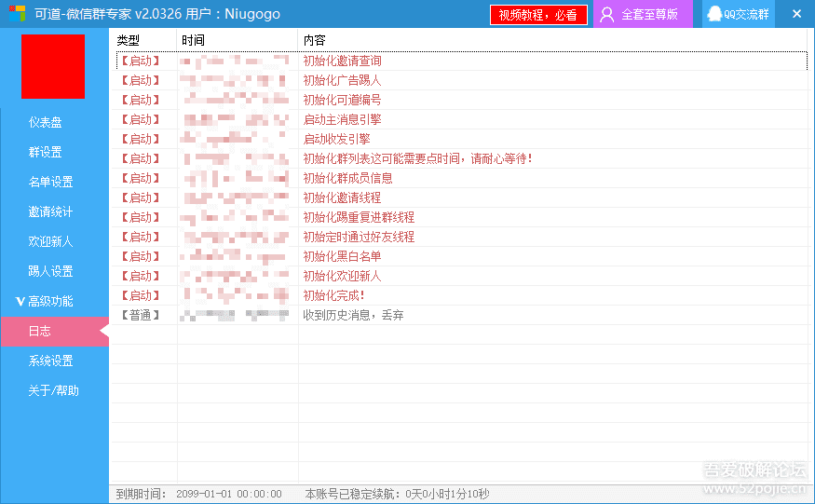Open the 群设置 menu item
Screen dimensions: 815x504
click(55, 152)
